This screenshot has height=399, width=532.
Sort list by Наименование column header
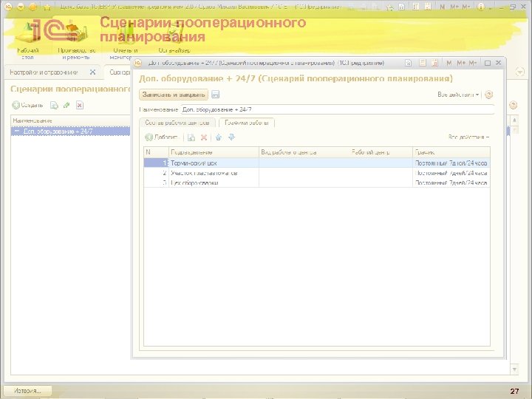click(70, 120)
